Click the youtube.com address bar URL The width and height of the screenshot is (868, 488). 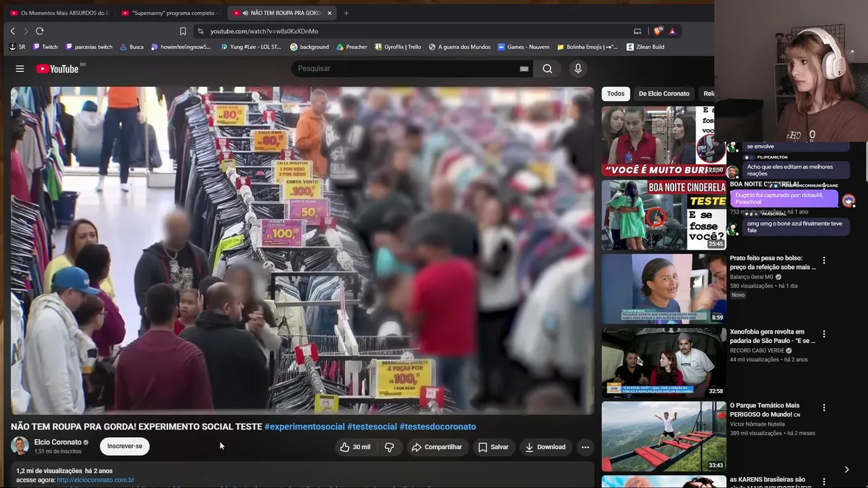(264, 31)
